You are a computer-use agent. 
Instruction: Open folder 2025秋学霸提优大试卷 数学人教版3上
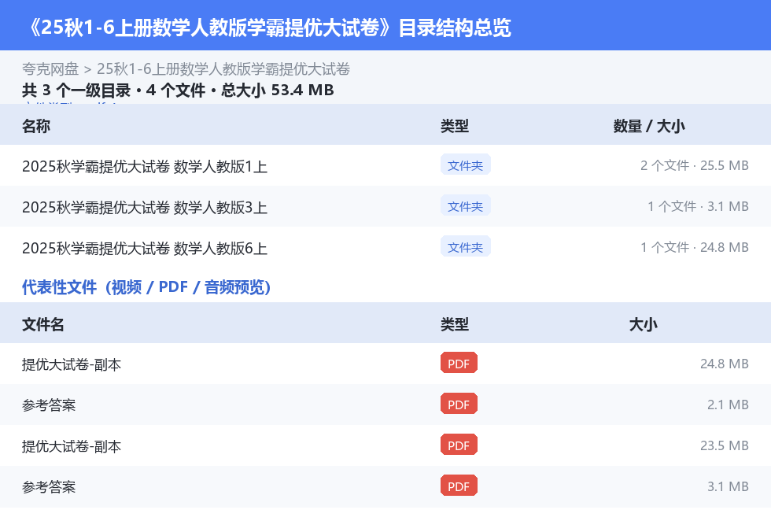145,208
